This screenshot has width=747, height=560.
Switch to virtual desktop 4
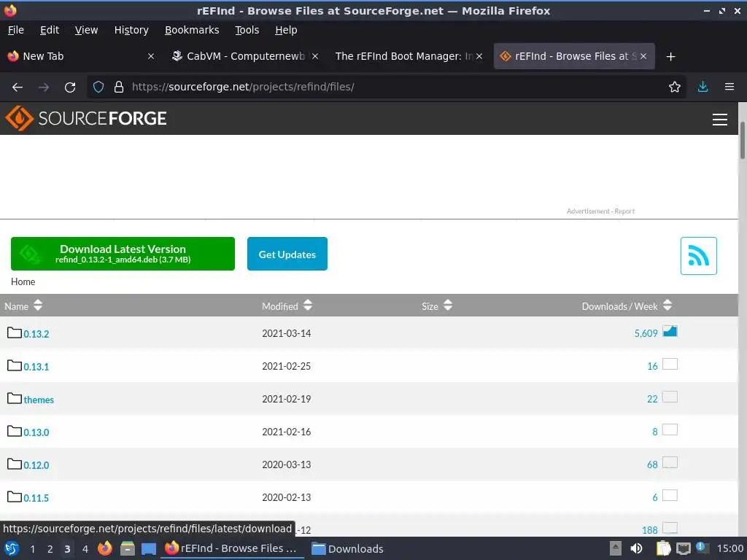tap(85, 549)
